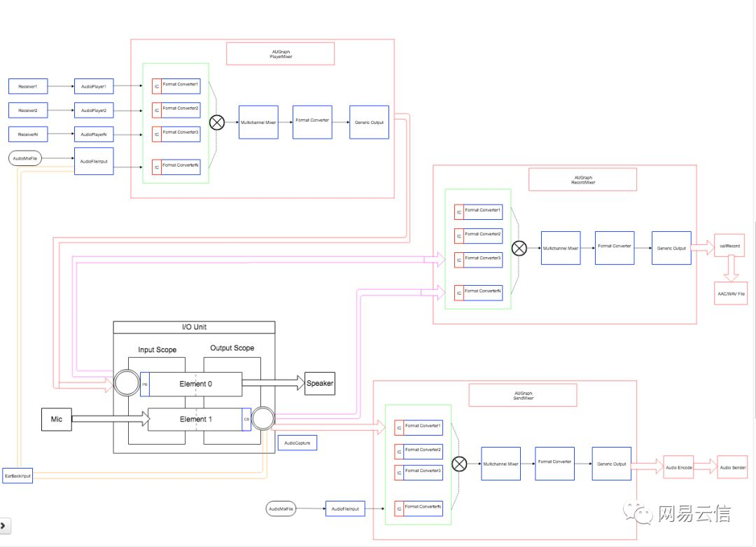
Task: Click the AudioMixFile oval below ReceiverN
Action: click(25, 158)
